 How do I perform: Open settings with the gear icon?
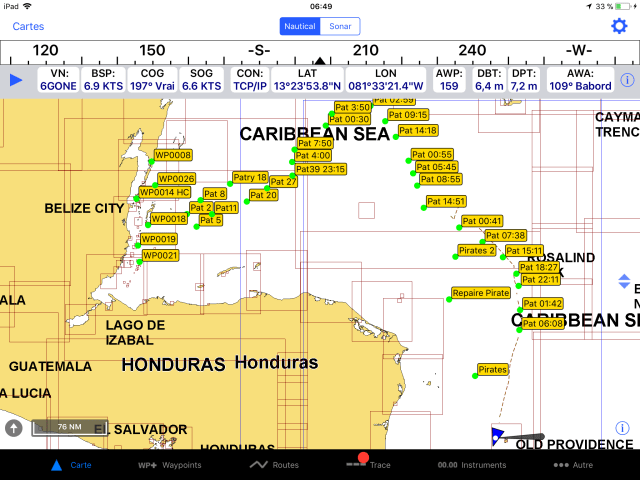tap(619, 26)
